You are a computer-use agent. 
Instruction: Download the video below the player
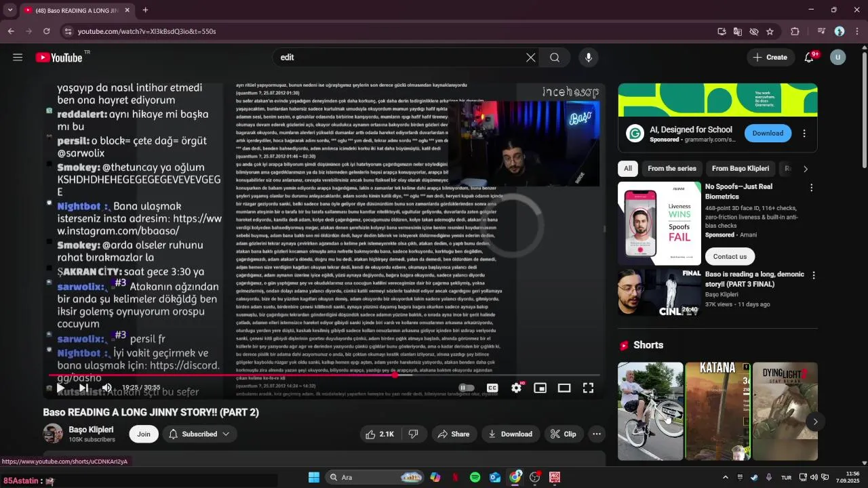click(x=510, y=434)
